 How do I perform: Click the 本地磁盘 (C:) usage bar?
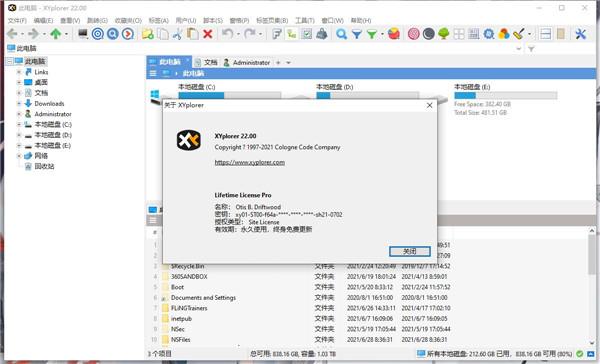coord(230,95)
